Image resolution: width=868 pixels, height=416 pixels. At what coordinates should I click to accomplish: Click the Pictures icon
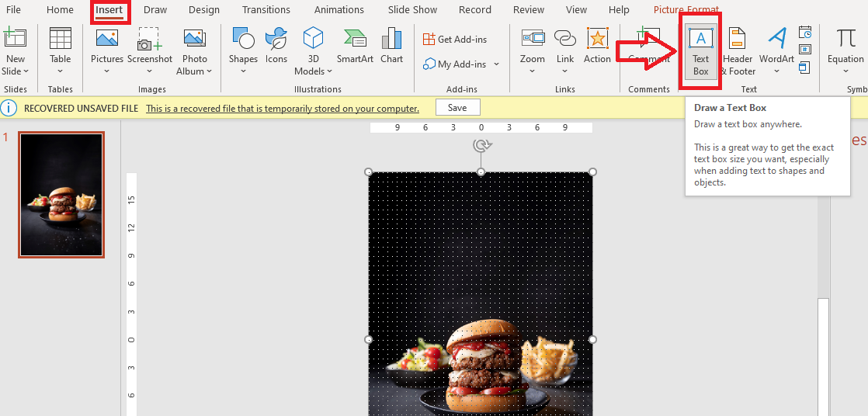[107, 38]
